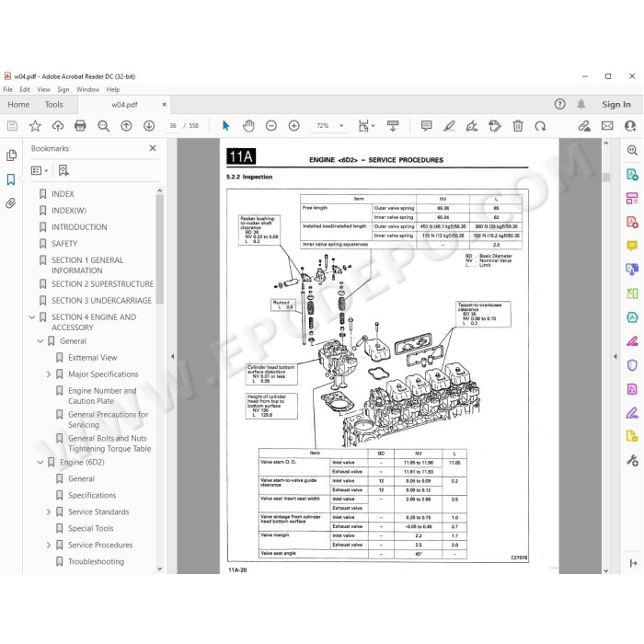Open the find text magnifier
Viewport: 644px width, 644px height.
(x=103, y=126)
